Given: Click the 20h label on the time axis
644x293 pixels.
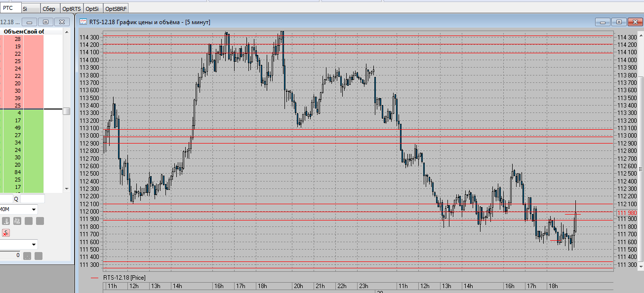Looking at the screenshot, I should pos(298,286).
